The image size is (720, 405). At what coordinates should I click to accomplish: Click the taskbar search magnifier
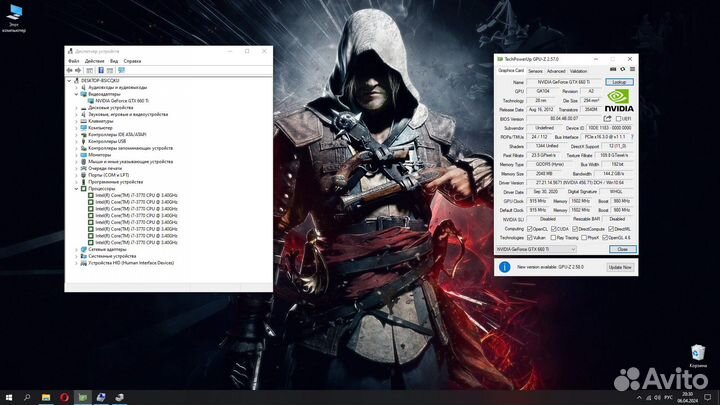click(27, 397)
